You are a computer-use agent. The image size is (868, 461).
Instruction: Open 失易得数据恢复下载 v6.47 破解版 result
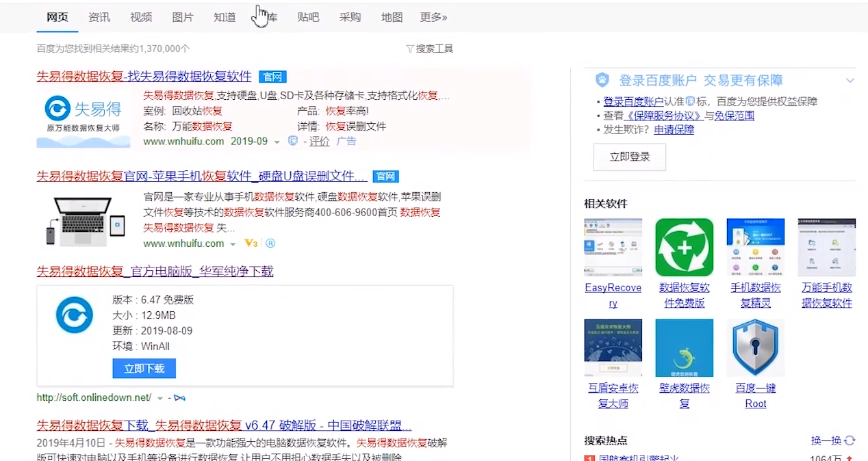[224, 425]
